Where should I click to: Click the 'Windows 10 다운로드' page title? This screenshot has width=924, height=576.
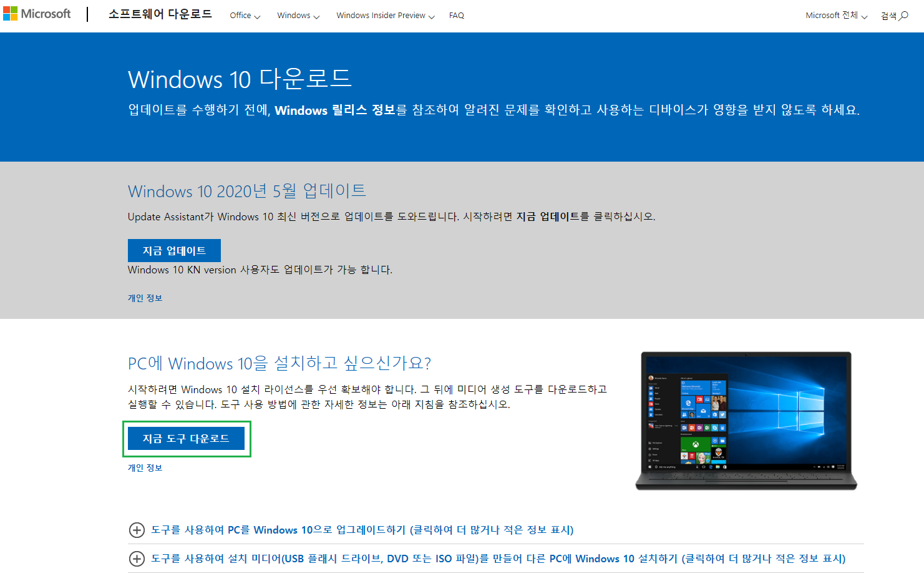tap(240, 79)
